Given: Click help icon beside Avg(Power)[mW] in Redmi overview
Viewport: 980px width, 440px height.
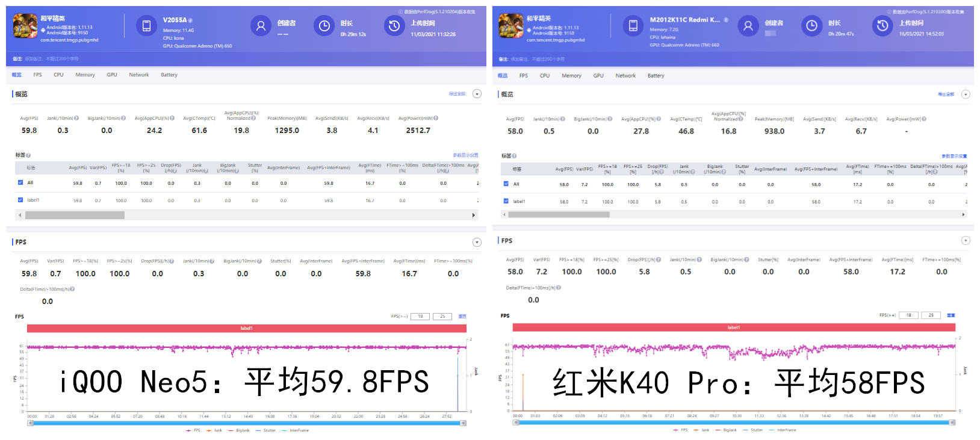Looking at the screenshot, I should (924, 119).
